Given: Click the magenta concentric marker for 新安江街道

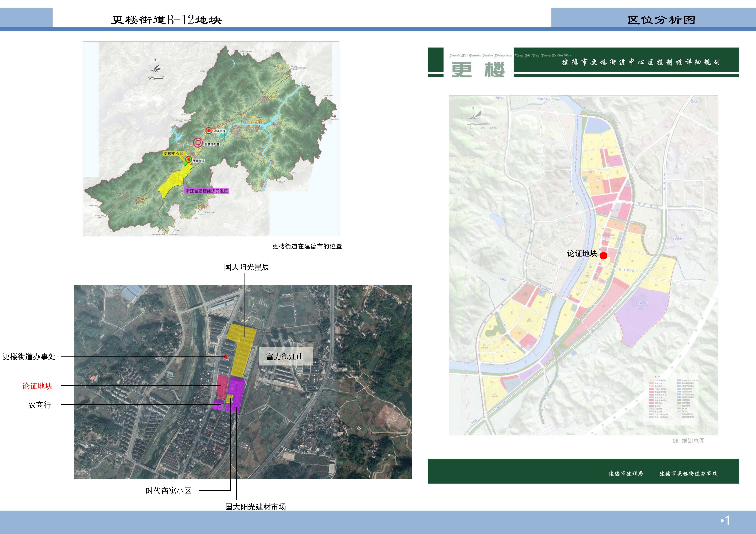Looking at the screenshot, I should (198, 142).
